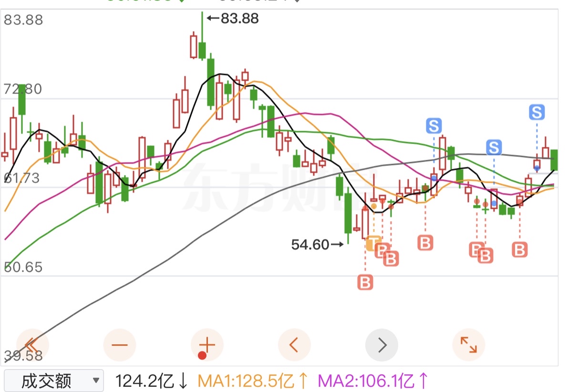Click the MA1:128.5亿 indicator value
Screen dimensions: 567x392
coord(246,381)
